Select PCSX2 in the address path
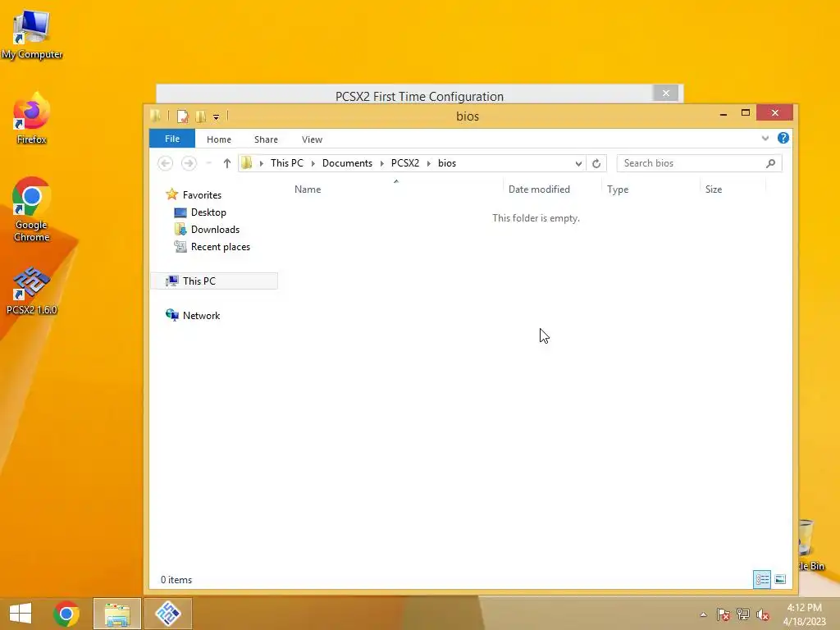Image resolution: width=840 pixels, height=630 pixels. tap(405, 163)
